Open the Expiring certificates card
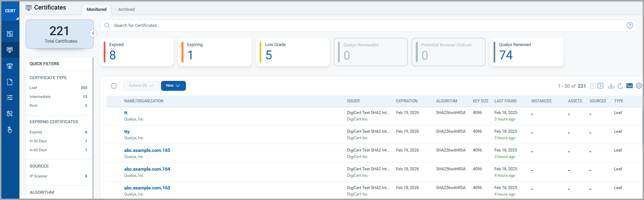This screenshot has width=644, height=200. click(215, 52)
